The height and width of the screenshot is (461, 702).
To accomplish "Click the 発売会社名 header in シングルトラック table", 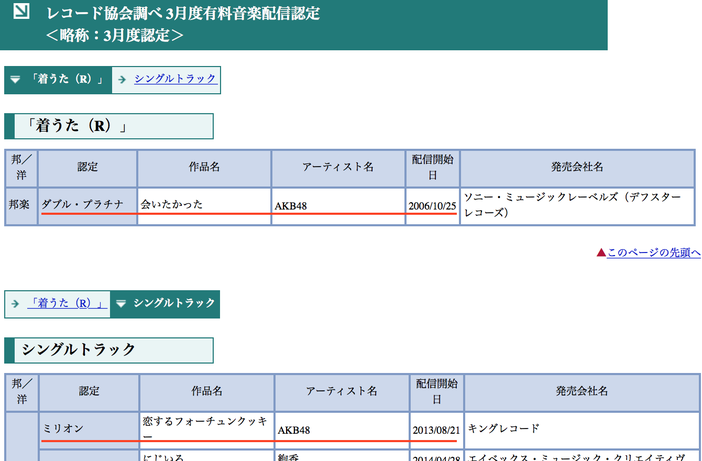I will pyautogui.click(x=582, y=392).
